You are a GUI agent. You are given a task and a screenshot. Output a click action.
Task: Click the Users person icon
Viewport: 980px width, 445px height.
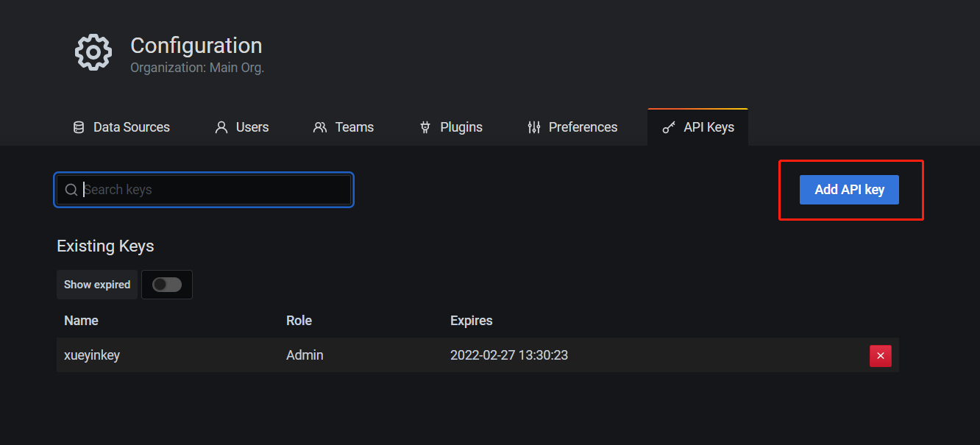click(221, 127)
